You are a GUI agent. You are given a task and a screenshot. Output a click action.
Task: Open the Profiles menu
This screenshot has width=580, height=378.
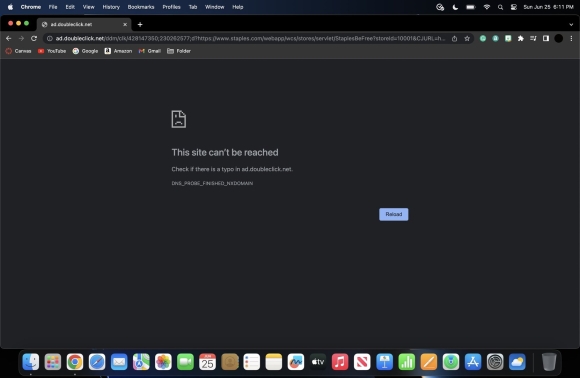[x=171, y=7]
